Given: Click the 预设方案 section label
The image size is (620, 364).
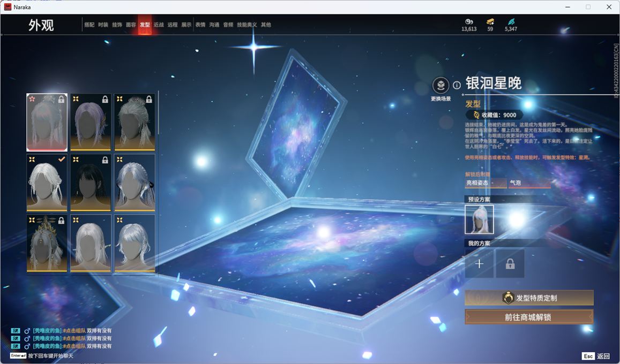Looking at the screenshot, I should coord(479,199).
